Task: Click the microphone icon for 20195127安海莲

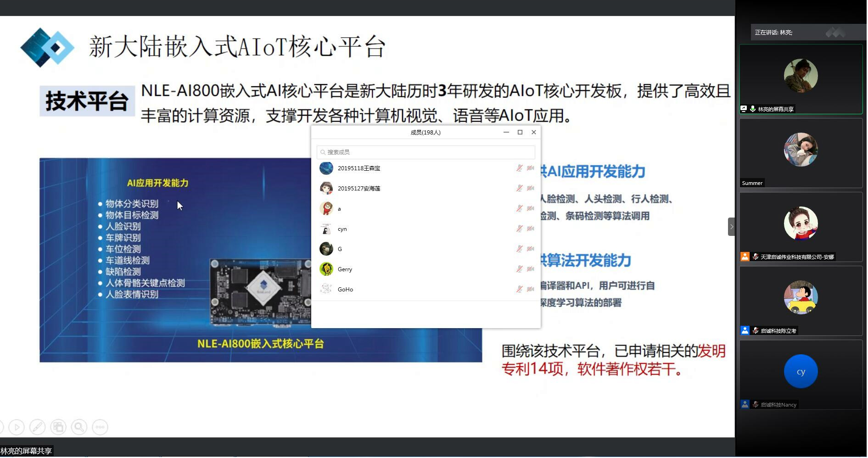Action: coord(519,189)
